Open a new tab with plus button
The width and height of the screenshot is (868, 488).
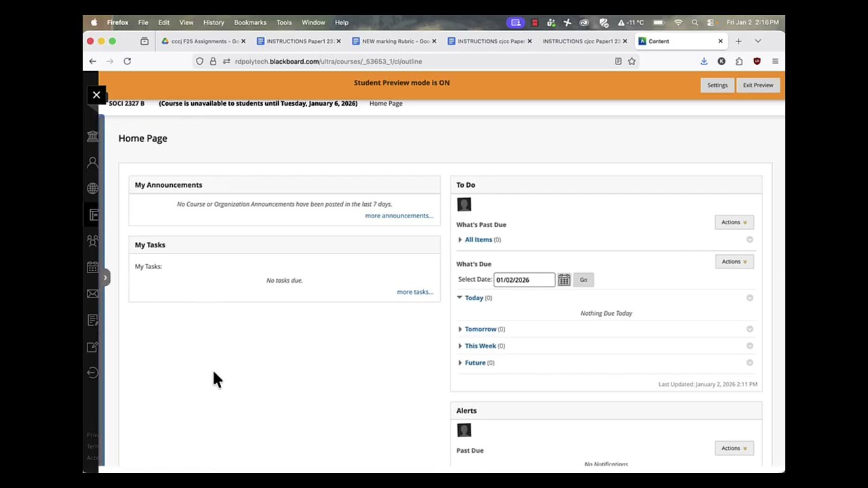pos(738,41)
